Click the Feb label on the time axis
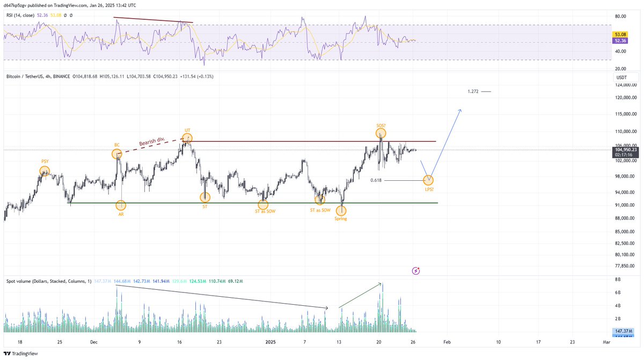The image size is (644, 360). [447, 341]
